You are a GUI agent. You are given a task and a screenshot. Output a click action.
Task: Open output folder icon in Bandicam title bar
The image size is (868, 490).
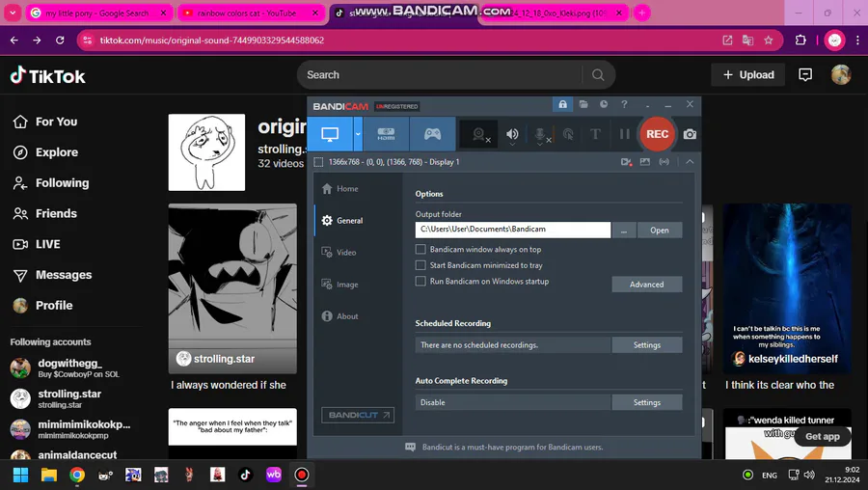(583, 104)
